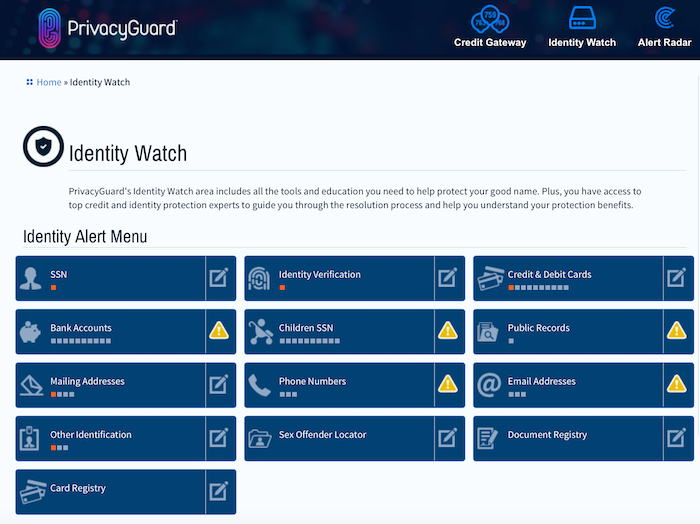The height and width of the screenshot is (524, 700).
Task: Click the Phone Numbers handset icon
Action: (x=259, y=385)
